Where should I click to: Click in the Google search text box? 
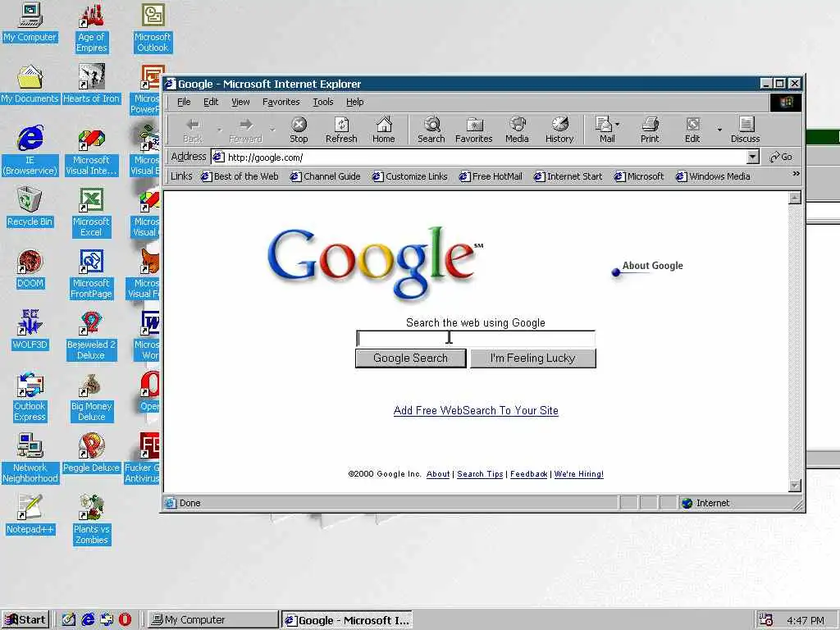pos(476,339)
